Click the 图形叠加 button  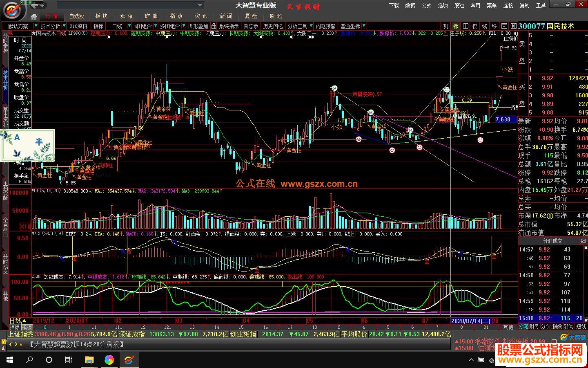tap(198, 26)
